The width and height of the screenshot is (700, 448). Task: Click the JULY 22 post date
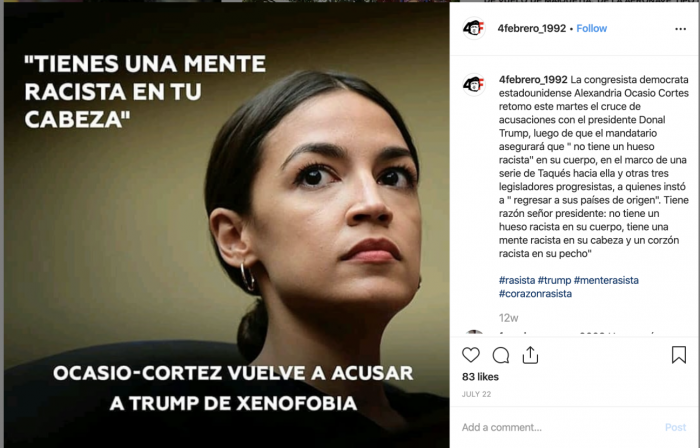tap(476, 394)
